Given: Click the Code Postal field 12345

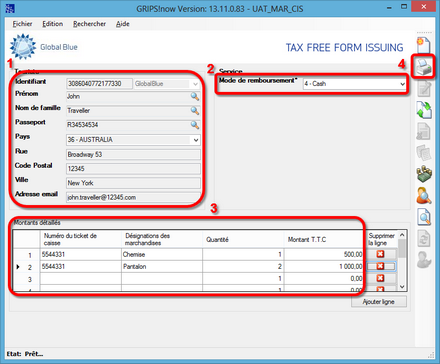Looking at the screenshot, I should point(133,169).
